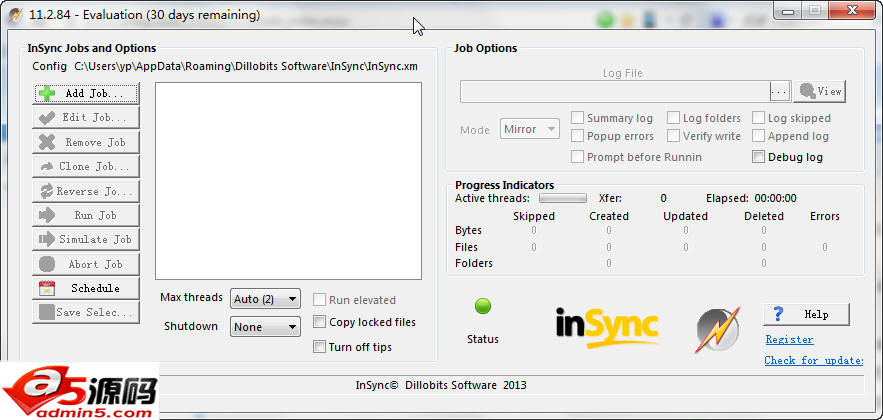
Task: Click the Add Job button label
Action: pos(95,93)
